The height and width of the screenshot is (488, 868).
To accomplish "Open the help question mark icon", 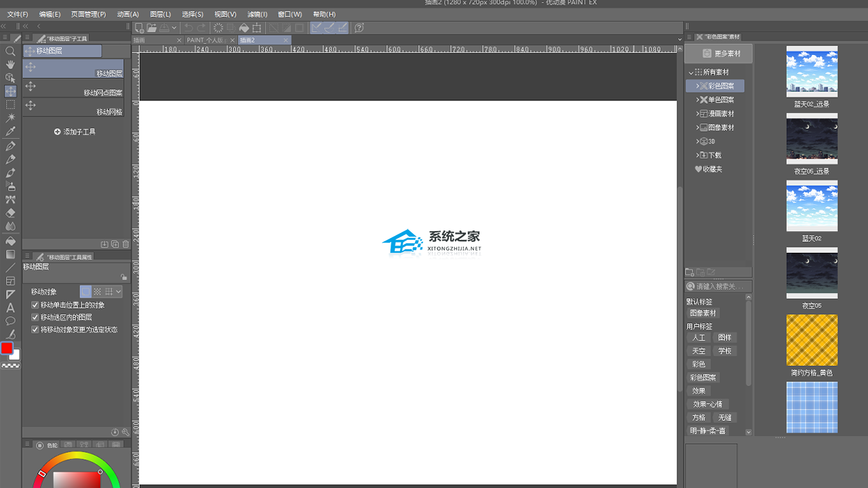I will coord(359,28).
